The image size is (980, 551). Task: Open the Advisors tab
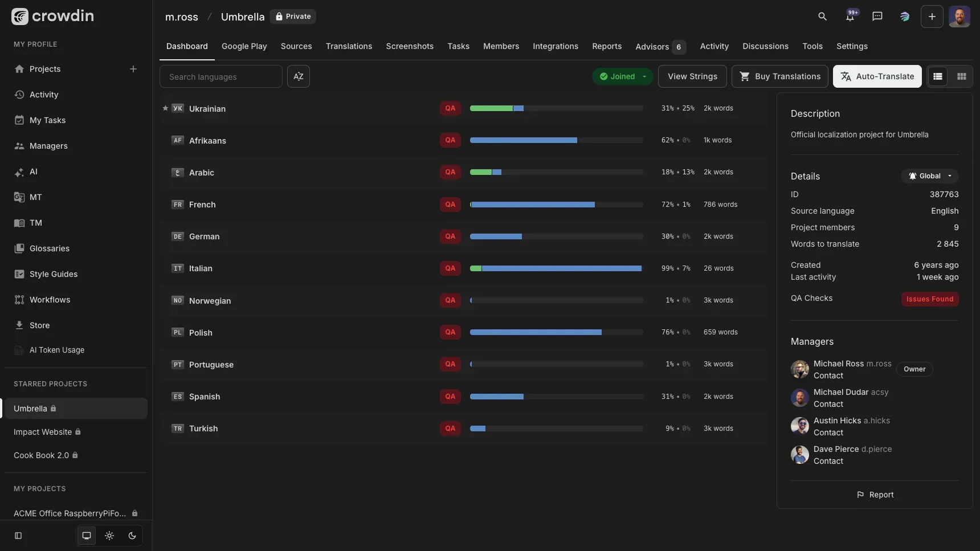point(660,47)
